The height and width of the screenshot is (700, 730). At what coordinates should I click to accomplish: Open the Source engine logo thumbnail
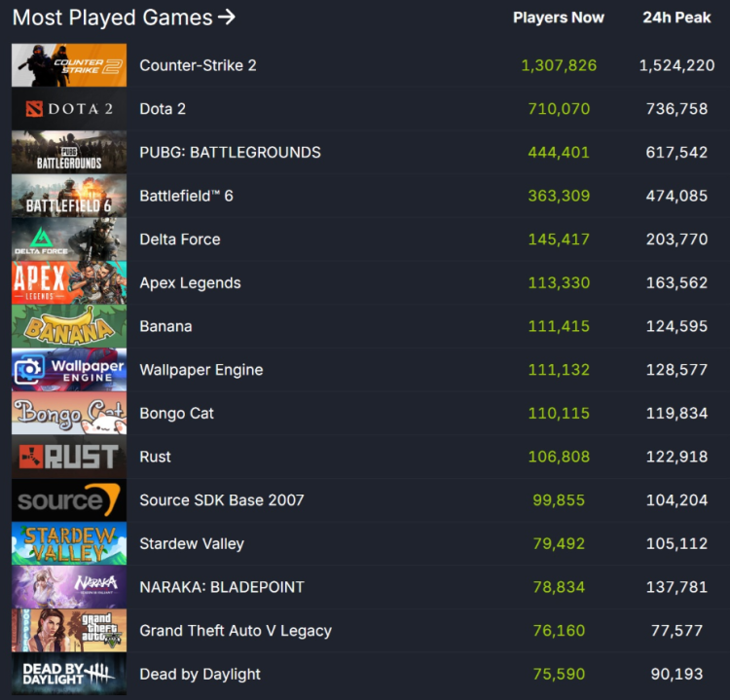tap(69, 499)
